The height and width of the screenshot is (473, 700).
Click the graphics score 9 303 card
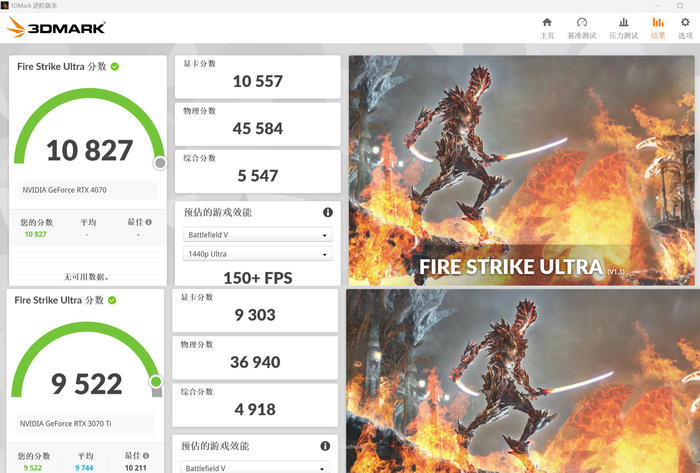click(x=255, y=311)
